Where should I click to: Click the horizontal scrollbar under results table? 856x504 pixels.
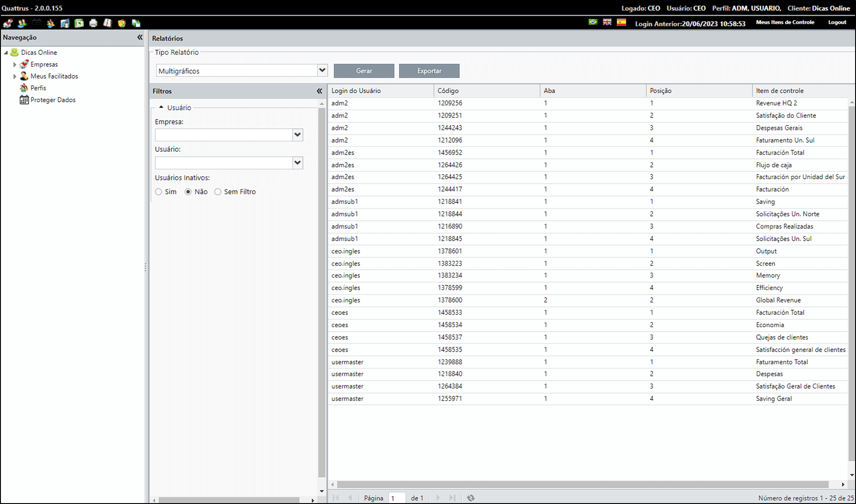[x=583, y=484]
